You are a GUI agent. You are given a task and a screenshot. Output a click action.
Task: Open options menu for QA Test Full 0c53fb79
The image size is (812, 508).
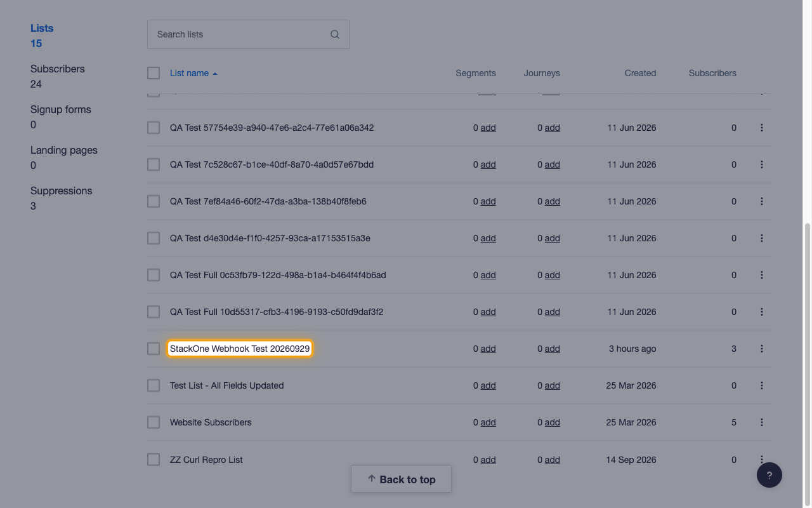point(762,275)
